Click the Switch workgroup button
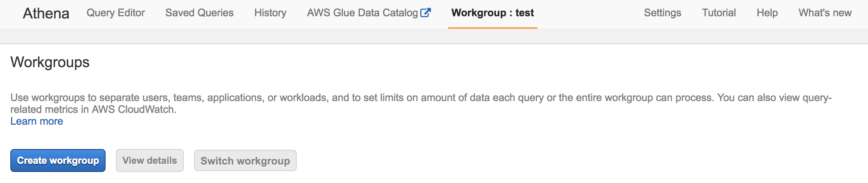This screenshot has width=868, height=183. click(x=245, y=161)
